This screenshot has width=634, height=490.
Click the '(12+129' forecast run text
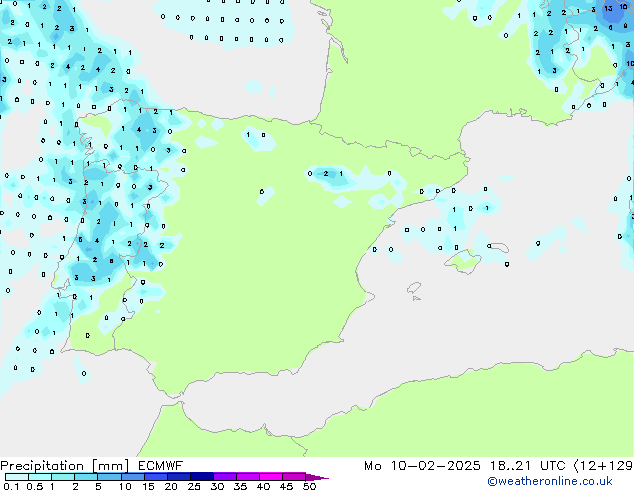pos(603,466)
